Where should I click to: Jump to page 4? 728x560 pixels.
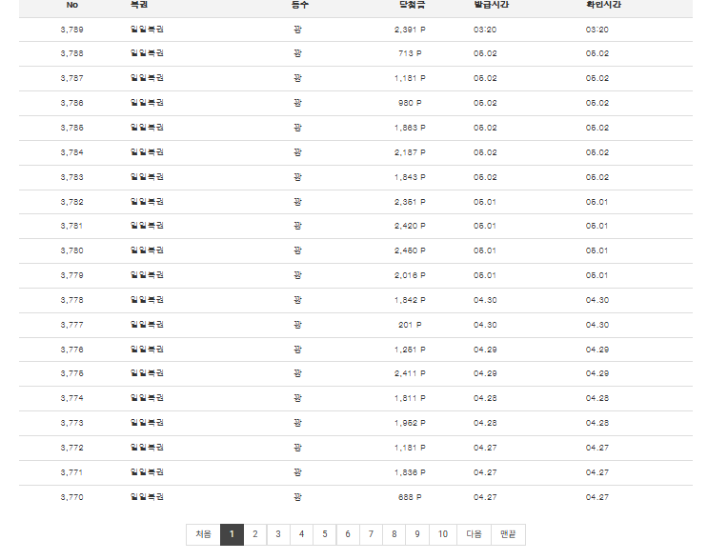pyautogui.click(x=301, y=534)
